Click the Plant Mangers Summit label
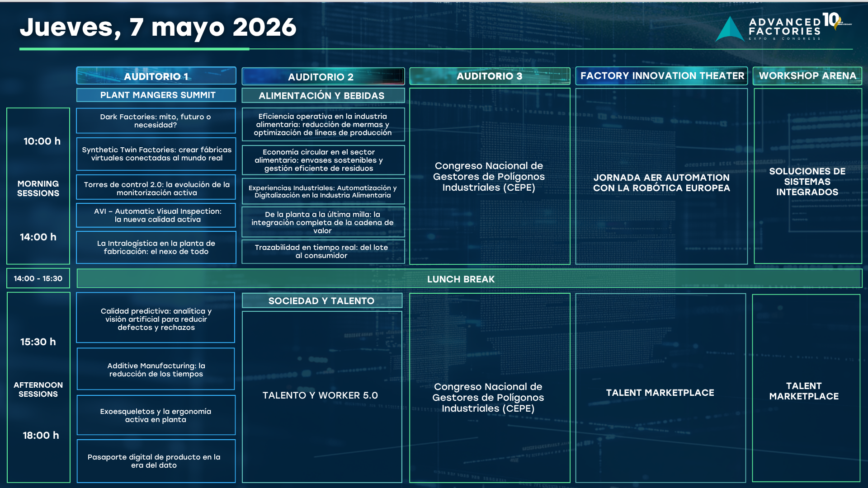The width and height of the screenshot is (868, 488). coord(156,95)
